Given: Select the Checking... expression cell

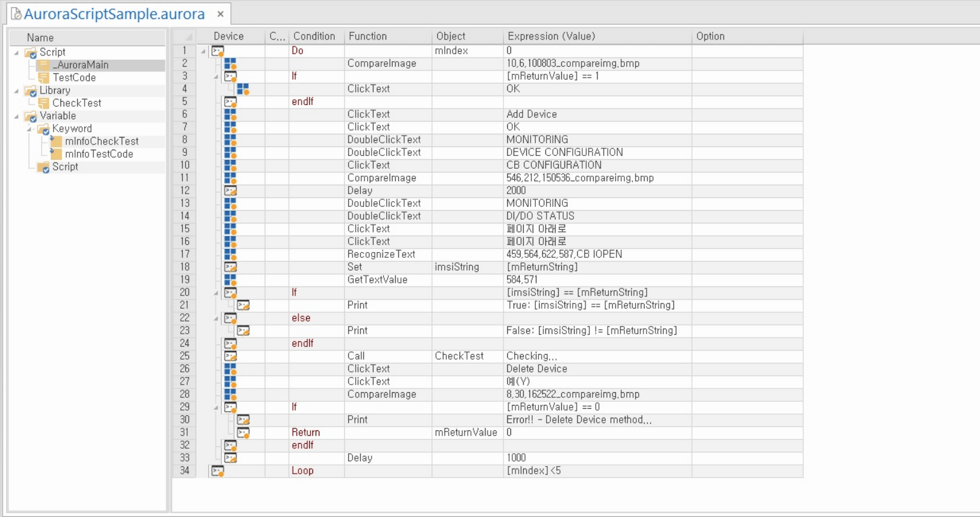Looking at the screenshot, I should tap(598, 356).
